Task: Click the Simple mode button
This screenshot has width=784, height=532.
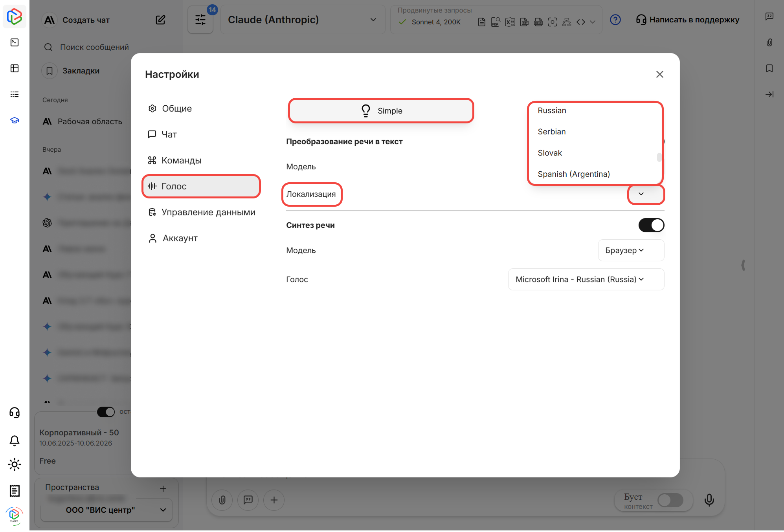Action: [x=381, y=111]
